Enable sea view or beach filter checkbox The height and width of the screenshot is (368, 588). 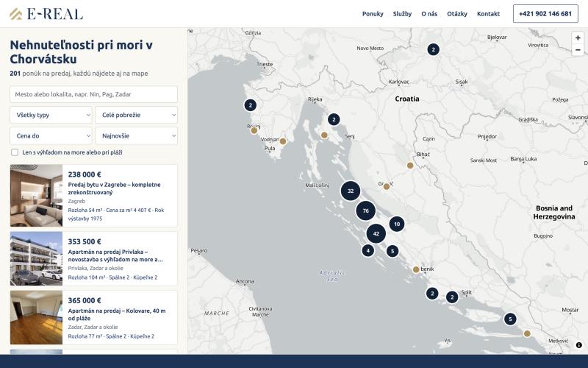pos(15,152)
